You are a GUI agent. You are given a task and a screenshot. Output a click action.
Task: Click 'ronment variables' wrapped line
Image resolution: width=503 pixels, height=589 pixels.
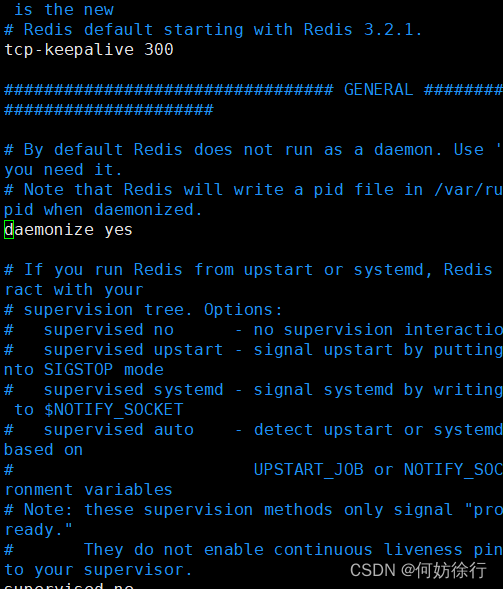(88, 490)
